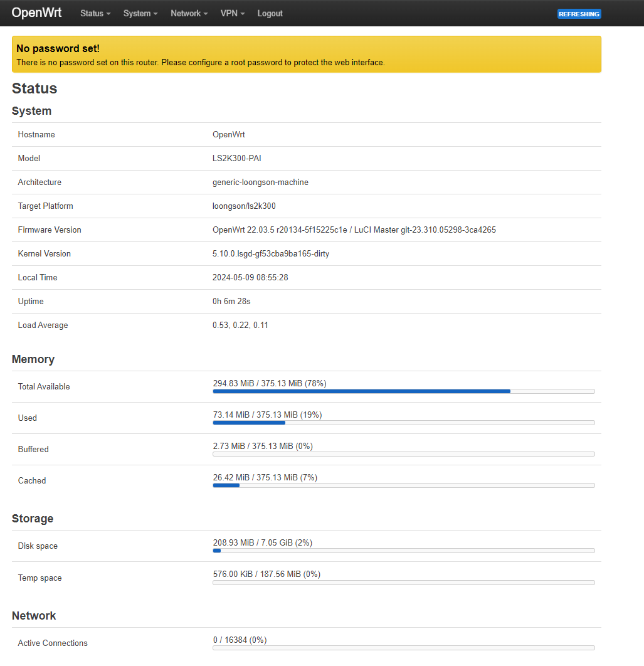Click the Buffered memory progress bar

click(x=403, y=454)
